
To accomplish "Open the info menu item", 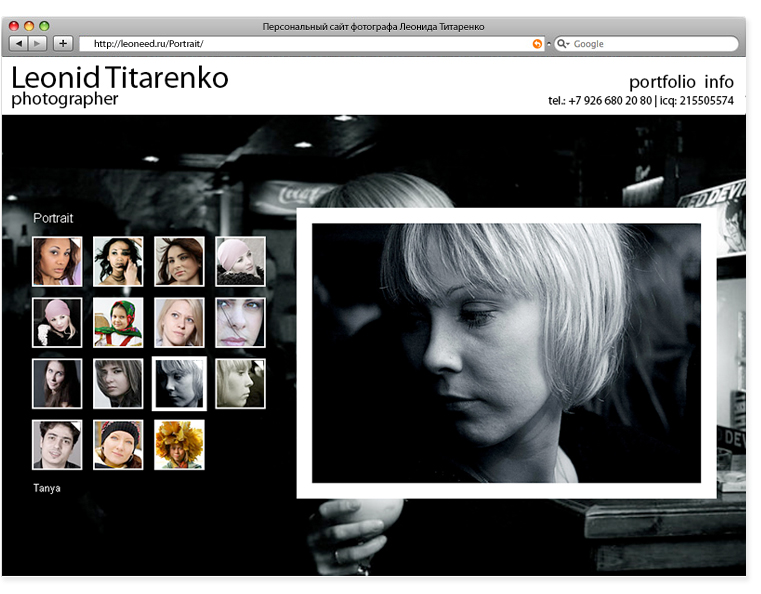I will [718, 82].
